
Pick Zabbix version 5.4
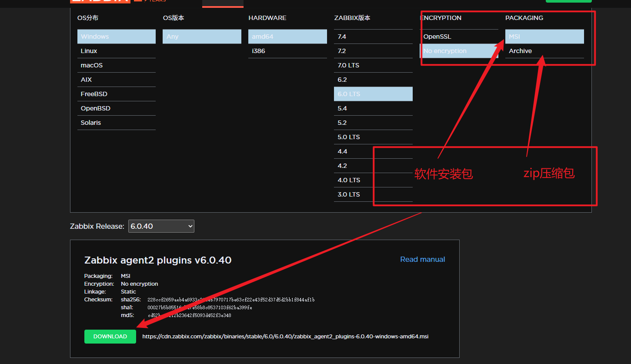pos(373,108)
